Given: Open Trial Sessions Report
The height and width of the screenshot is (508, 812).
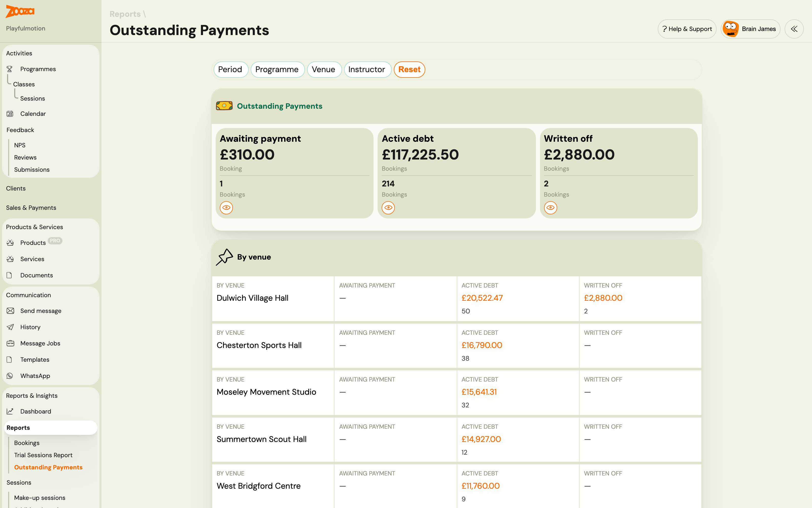Looking at the screenshot, I should click(x=43, y=455).
